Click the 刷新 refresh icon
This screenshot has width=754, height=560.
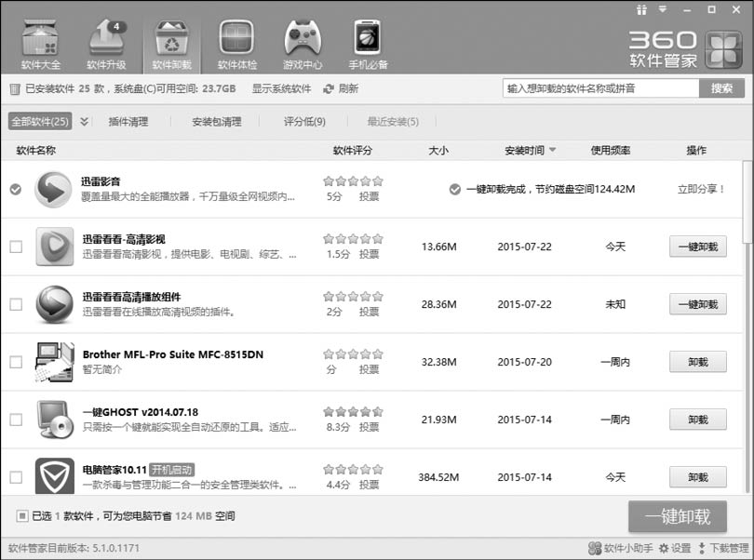329,89
